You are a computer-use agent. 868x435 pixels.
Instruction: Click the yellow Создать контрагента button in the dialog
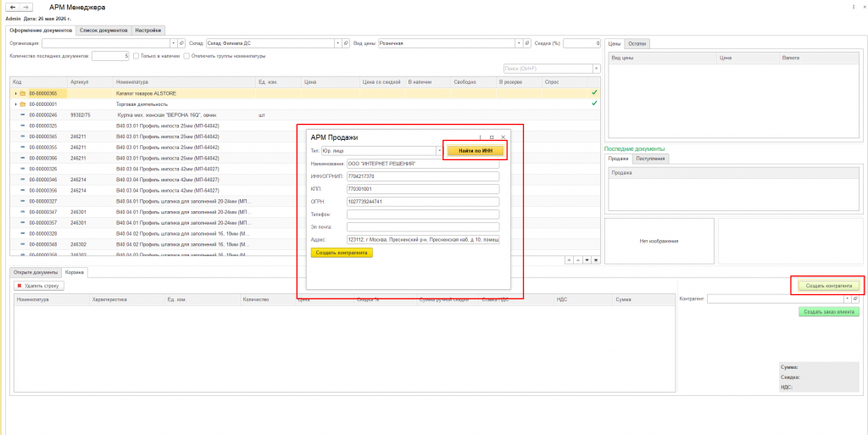pyautogui.click(x=342, y=253)
